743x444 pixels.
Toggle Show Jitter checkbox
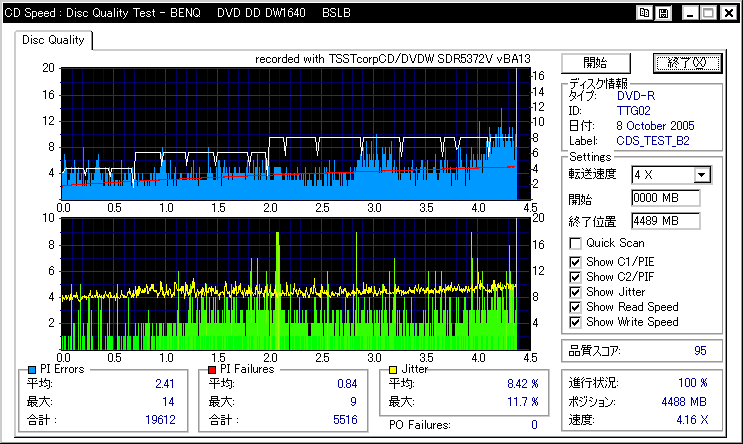575,292
